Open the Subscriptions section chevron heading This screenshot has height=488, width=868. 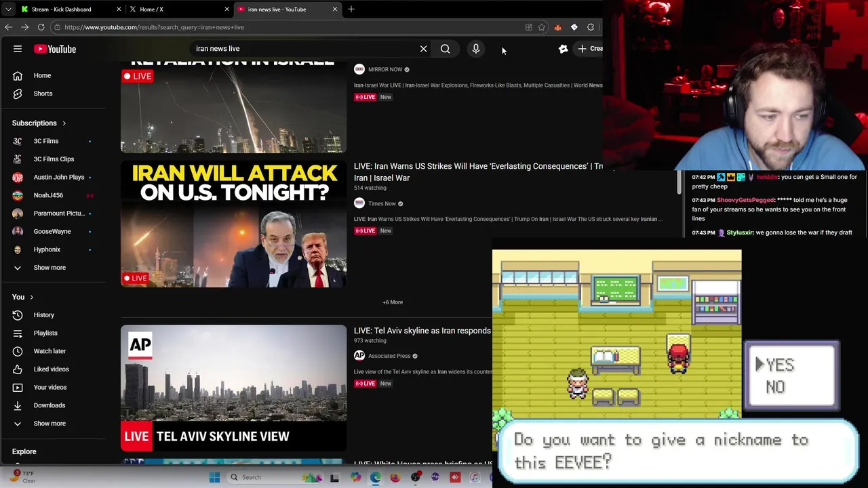pos(39,123)
